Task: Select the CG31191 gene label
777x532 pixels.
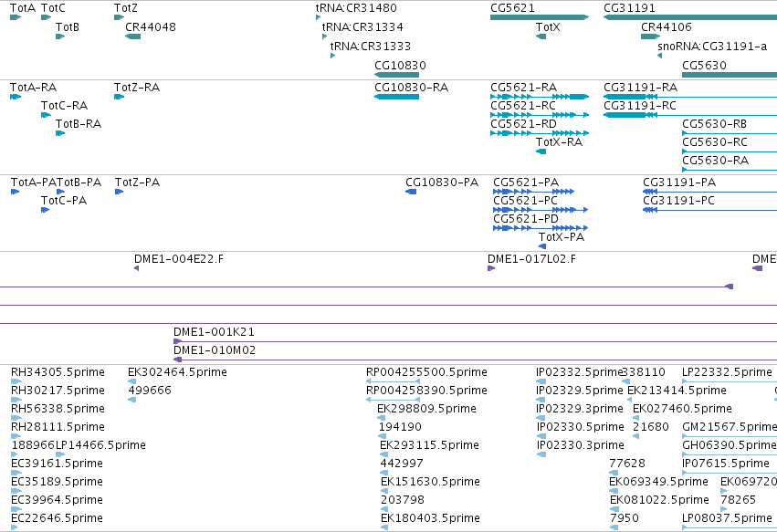Action: (629, 8)
